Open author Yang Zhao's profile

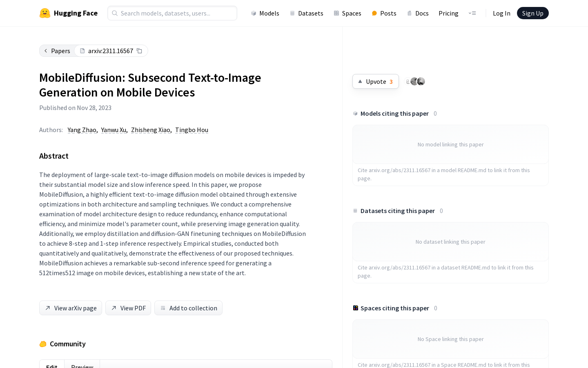[82, 130]
